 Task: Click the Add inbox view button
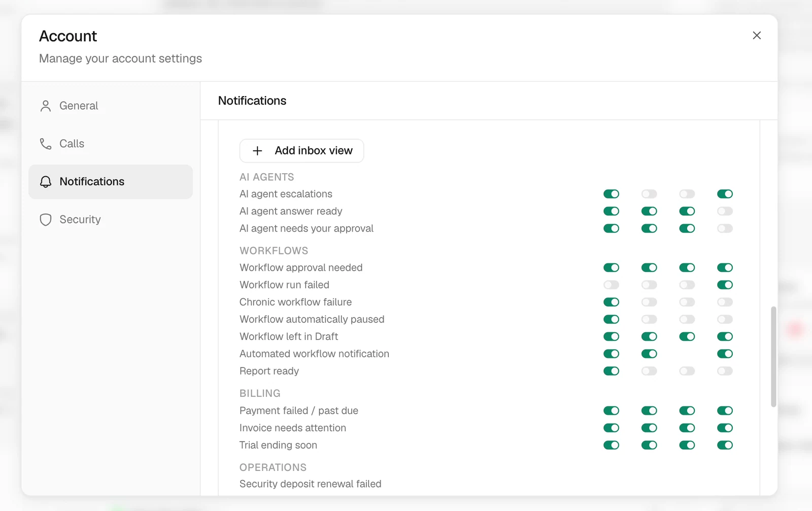point(301,151)
